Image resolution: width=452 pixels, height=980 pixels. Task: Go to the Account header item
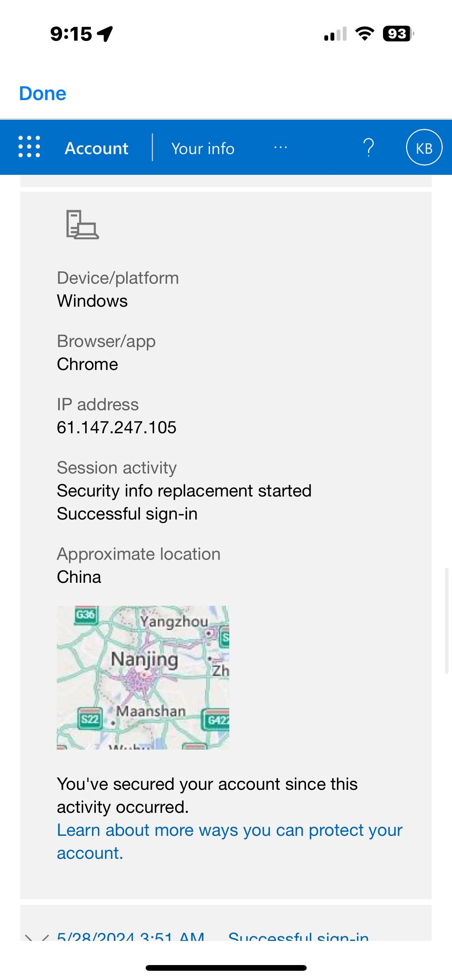click(96, 148)
